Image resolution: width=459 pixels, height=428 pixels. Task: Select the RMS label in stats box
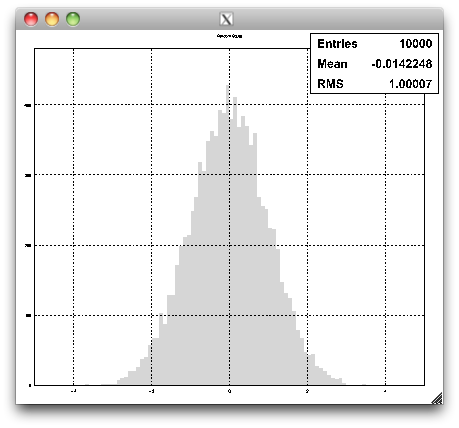click(330, 84)
